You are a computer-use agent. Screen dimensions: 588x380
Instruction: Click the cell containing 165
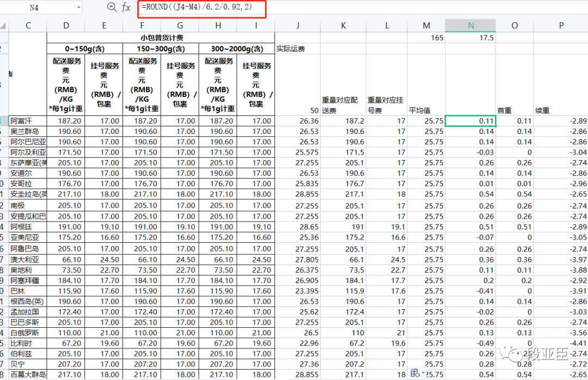point(426,38)
